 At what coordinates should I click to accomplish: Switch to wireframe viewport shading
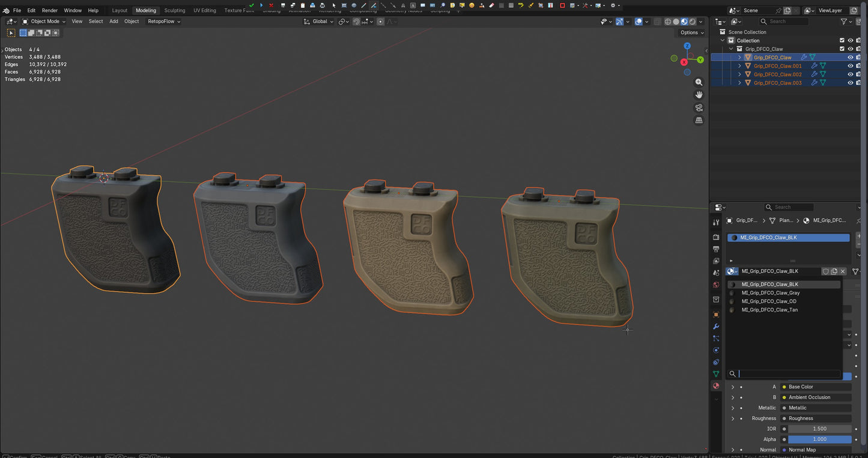click(668, 22)
